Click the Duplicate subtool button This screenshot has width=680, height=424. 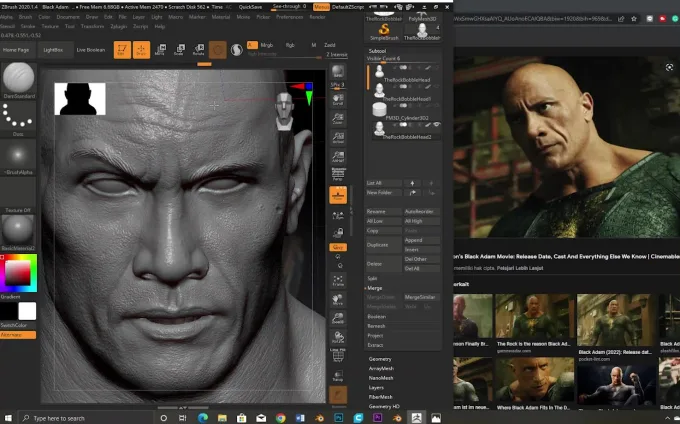383,245
